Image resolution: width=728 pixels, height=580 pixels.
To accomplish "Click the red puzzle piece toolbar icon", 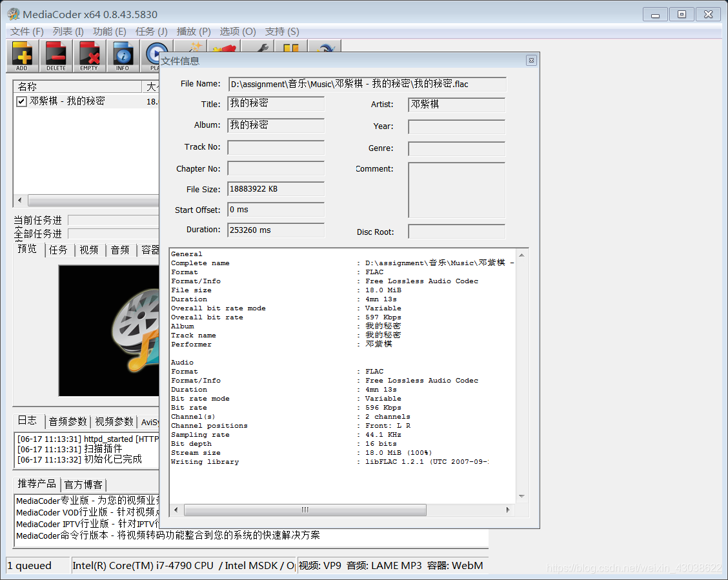I will (x=224, y=47).
